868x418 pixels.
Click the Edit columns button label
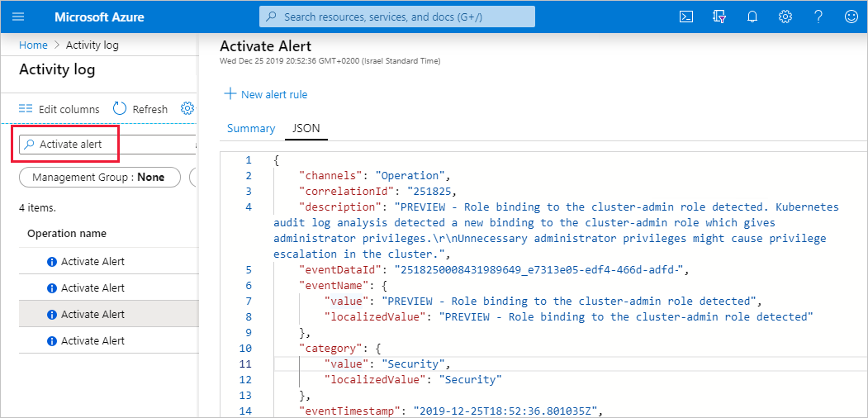click(69, 109)
